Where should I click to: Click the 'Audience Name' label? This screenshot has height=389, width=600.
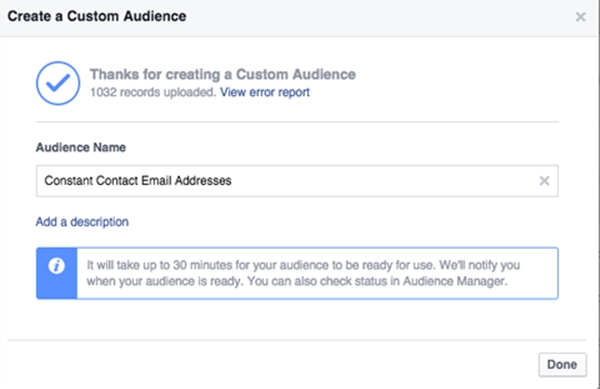pyautogui.click(x=81, y=147)
